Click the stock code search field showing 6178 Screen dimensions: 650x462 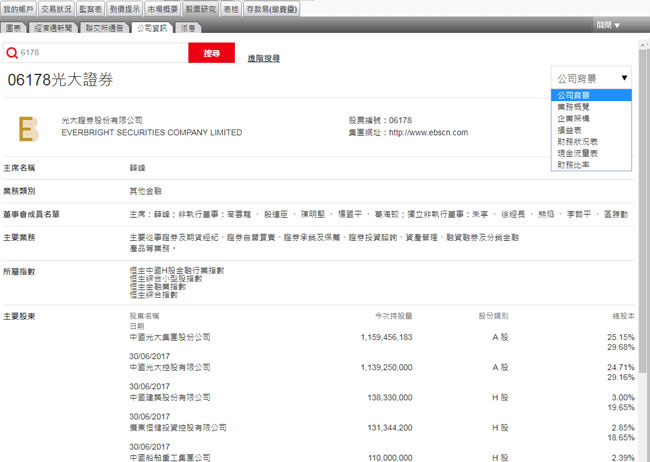click(96, 53)
